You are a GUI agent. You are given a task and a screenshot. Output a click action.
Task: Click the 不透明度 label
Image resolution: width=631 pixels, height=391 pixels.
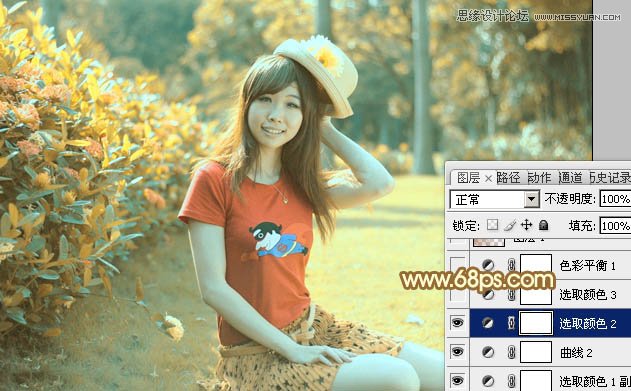pos(569,199)
